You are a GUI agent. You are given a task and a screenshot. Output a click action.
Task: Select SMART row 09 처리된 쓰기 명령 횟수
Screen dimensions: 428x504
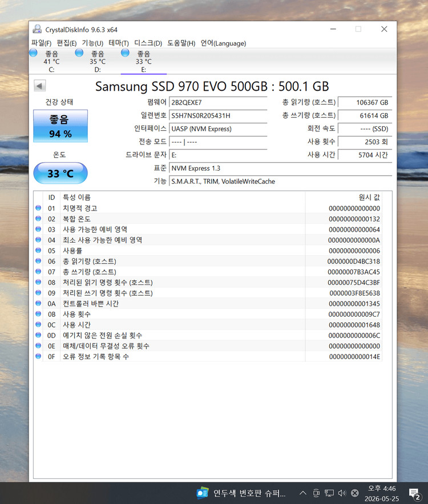tap(208, 293)
